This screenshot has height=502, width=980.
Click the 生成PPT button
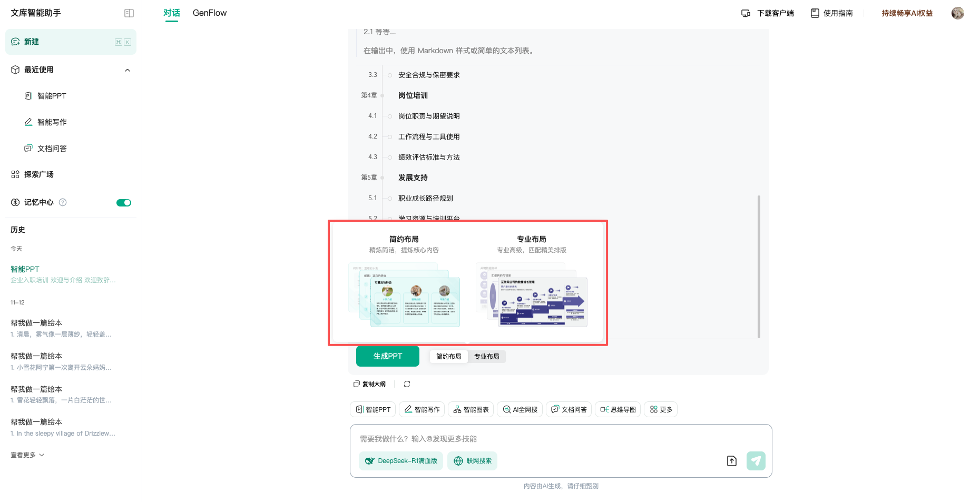point(388,356)
